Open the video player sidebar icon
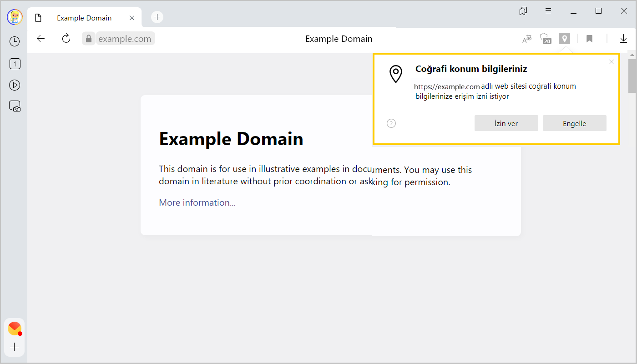The height and width of the screenshot is (364, 637). pyautogui.click(x=15, y=85)
